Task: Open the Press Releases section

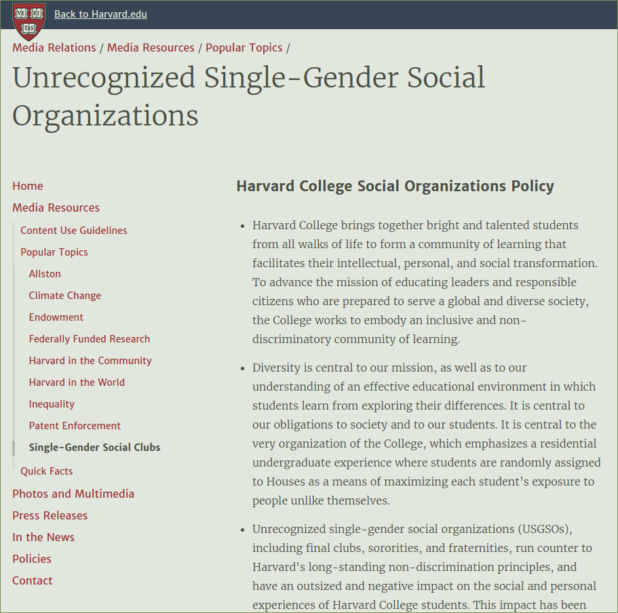Action: tap(50, 516)
